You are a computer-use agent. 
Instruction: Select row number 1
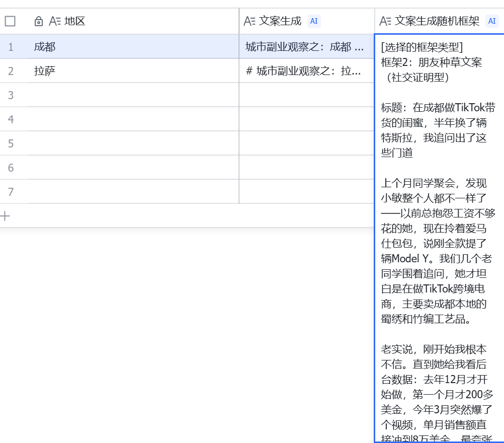(11, 47)
